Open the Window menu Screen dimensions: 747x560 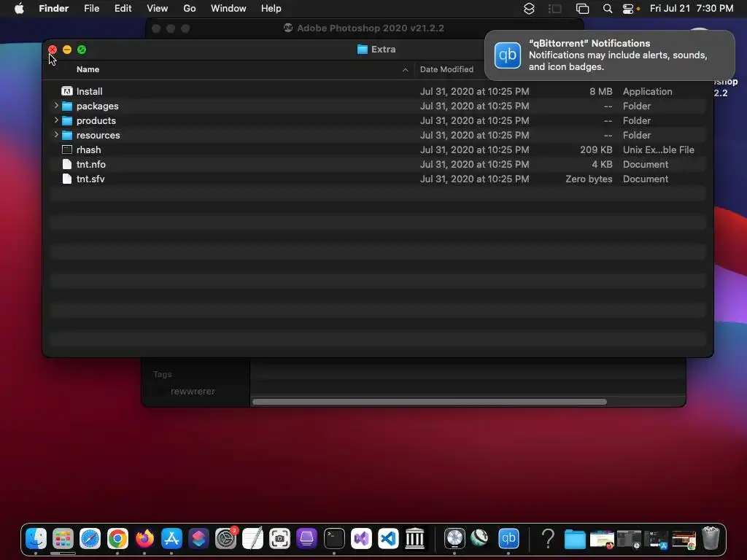pos(228,9)
